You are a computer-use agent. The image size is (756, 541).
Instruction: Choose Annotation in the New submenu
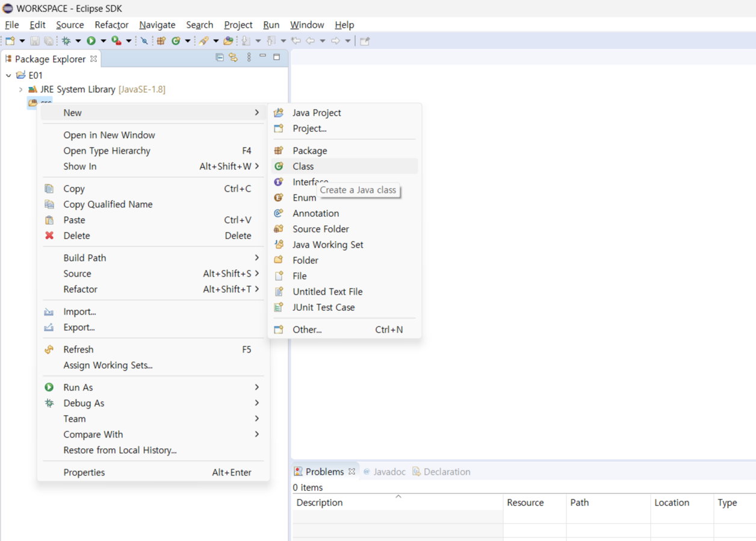click(344, 213)
